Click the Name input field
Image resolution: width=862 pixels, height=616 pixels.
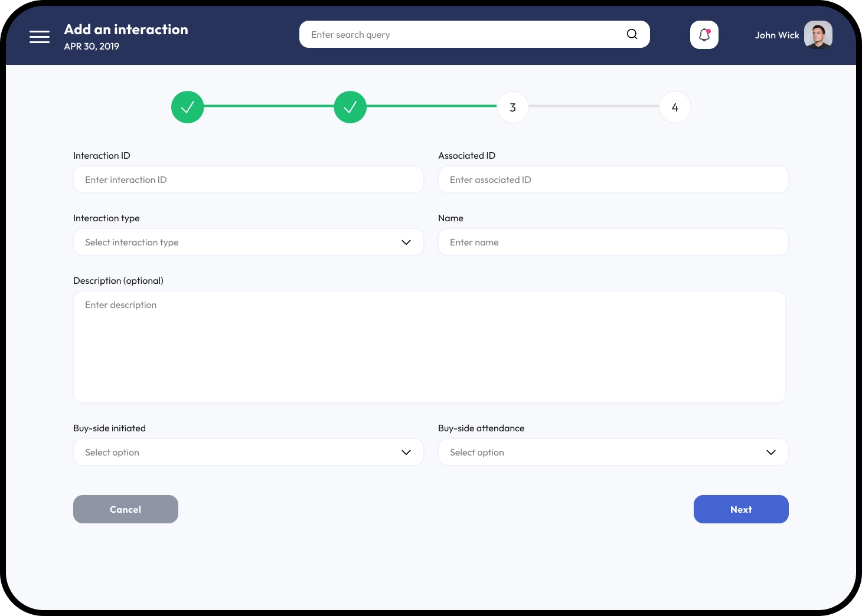613,242
